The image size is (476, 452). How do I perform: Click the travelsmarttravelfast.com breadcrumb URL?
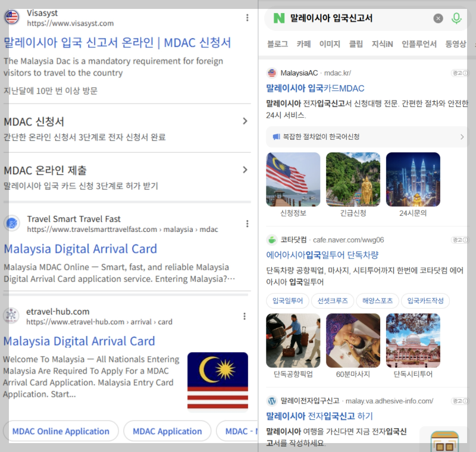123,230
